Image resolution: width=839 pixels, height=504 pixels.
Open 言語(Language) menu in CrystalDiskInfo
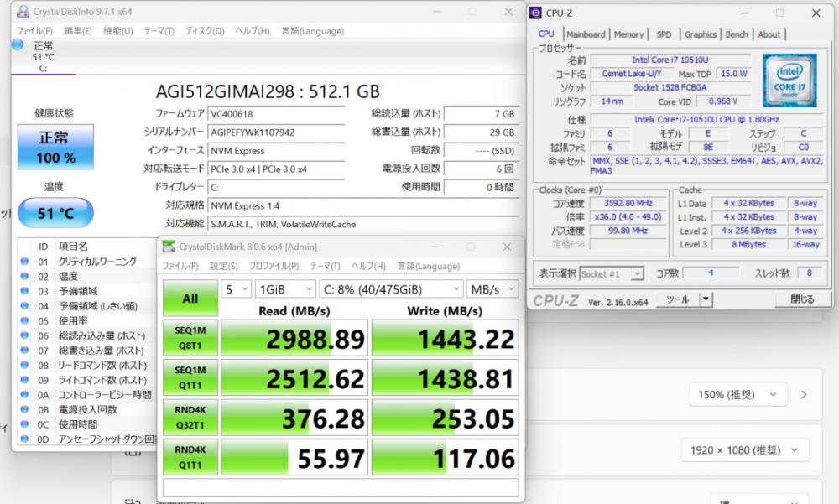pyautogui.click(x=313, y=31)
